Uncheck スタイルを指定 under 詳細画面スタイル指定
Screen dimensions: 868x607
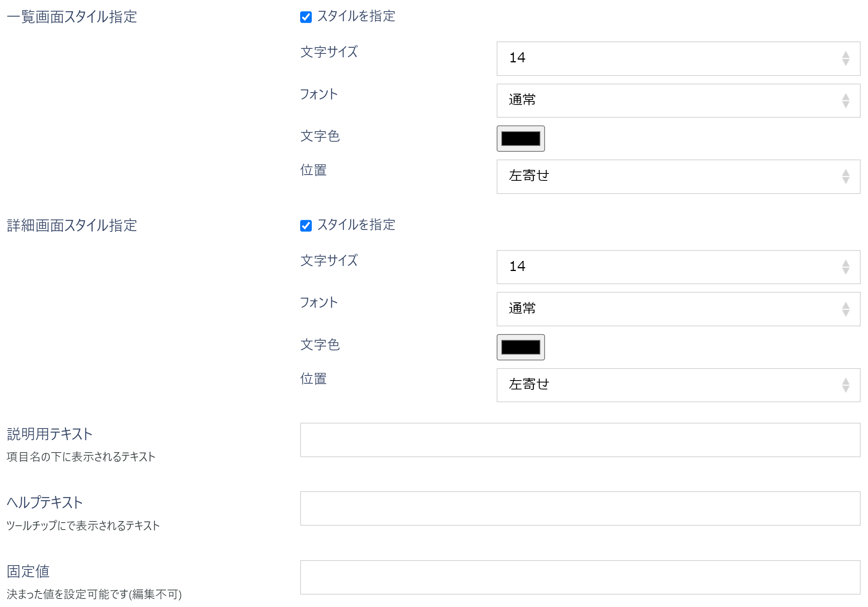(306, 226)
